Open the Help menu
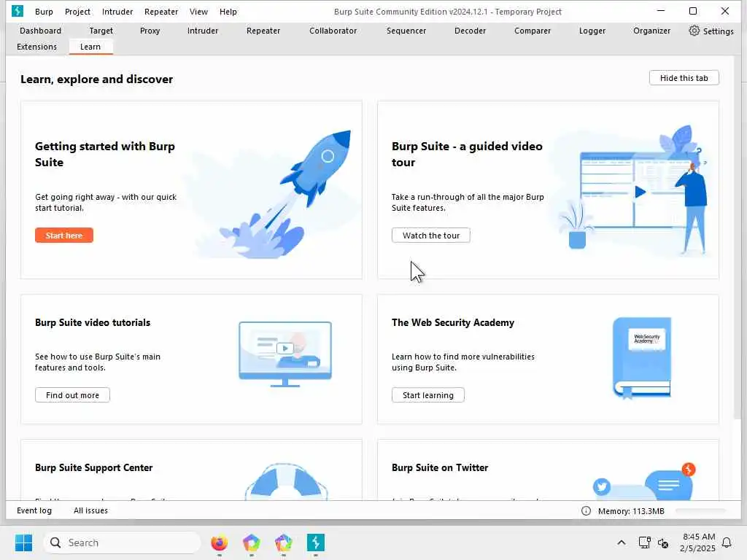 [228, 12]
